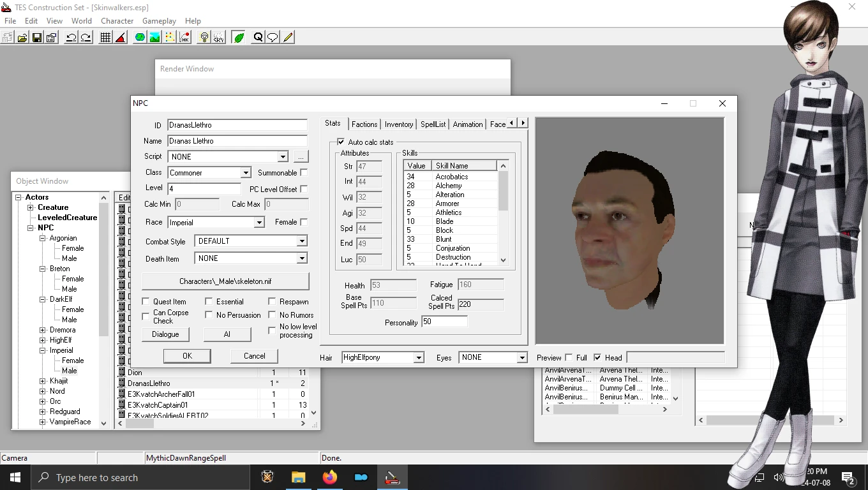Screen dimensions: 868x490
Task: Open dialogue via speech bubble icon
Action: click(273, 38)
